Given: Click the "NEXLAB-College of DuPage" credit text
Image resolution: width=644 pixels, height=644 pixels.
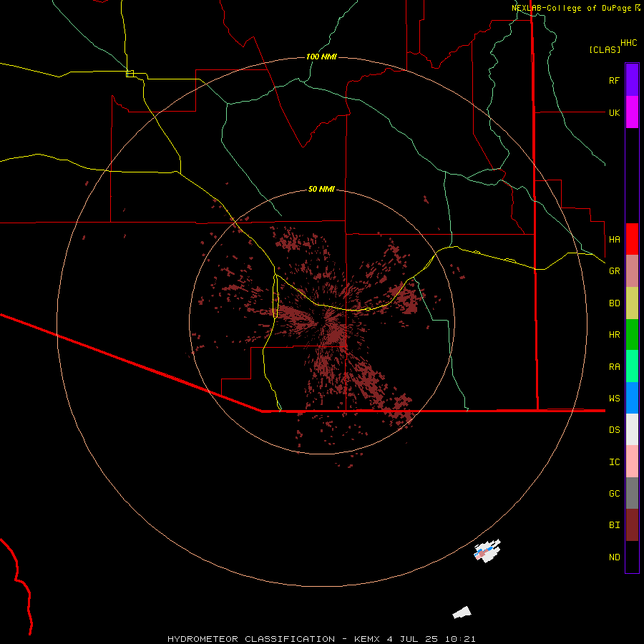Looking at the screenshot, I should 571,8.
